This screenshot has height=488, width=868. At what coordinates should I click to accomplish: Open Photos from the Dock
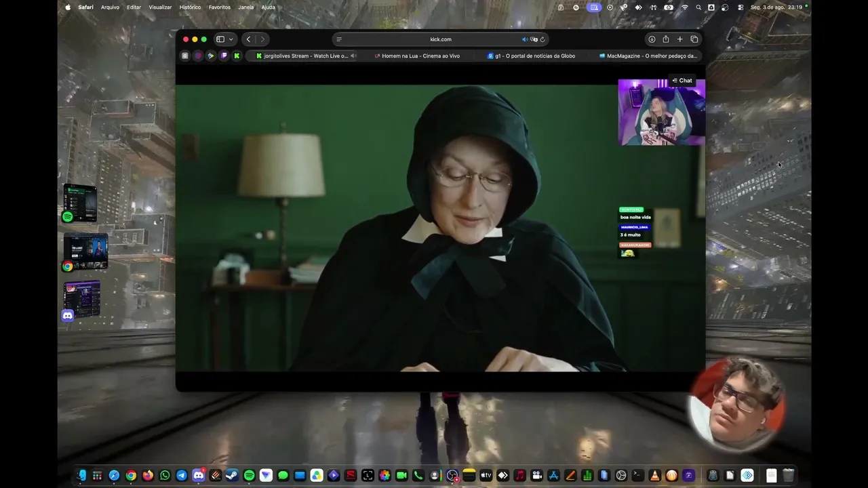coord(384,475)
